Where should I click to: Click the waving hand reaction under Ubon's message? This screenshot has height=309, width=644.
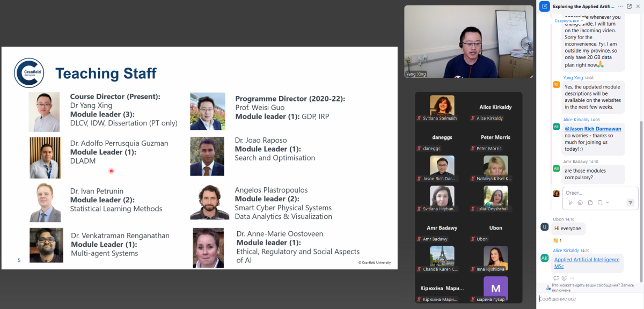point(557,240)
